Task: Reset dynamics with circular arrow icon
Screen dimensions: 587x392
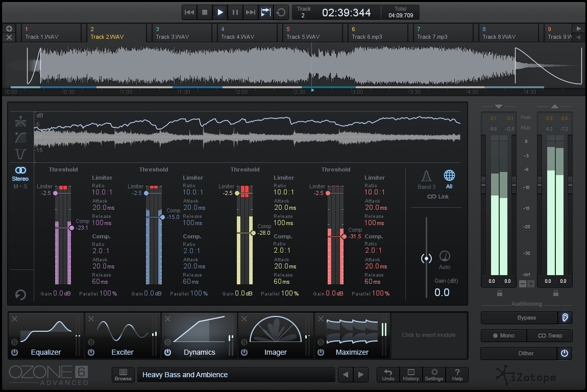Action: 20,295
